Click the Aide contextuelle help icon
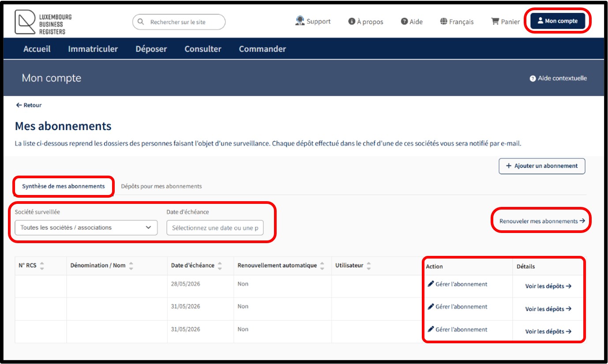 click(x=533, y=79)
